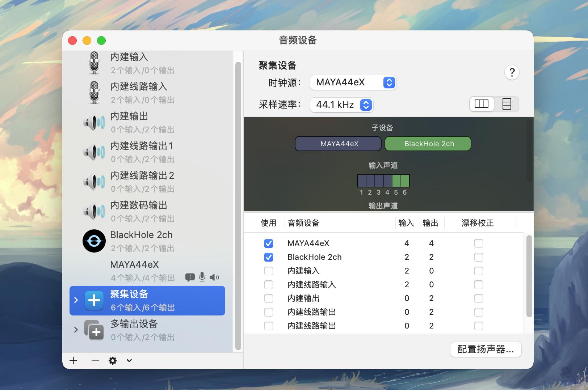
Task: Select the horizontal column layout view
Action: point(482,104)
